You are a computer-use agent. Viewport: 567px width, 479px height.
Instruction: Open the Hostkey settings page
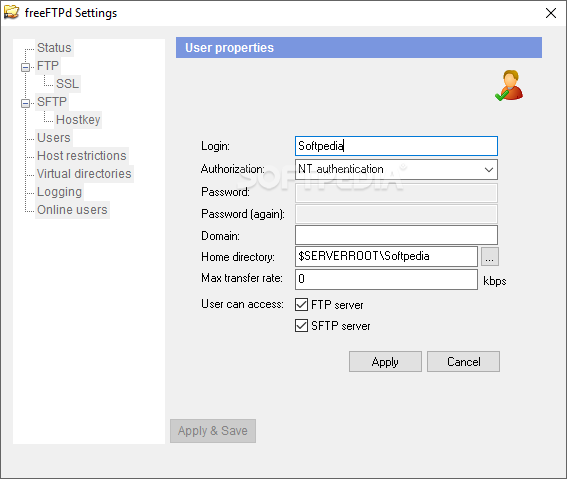point(78,120)
